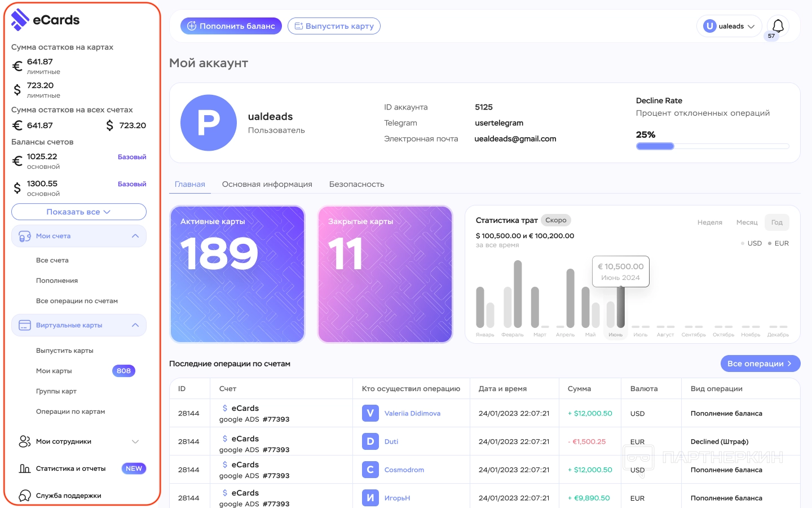Click the Виртуальные карты card icon

coord(25,325)
